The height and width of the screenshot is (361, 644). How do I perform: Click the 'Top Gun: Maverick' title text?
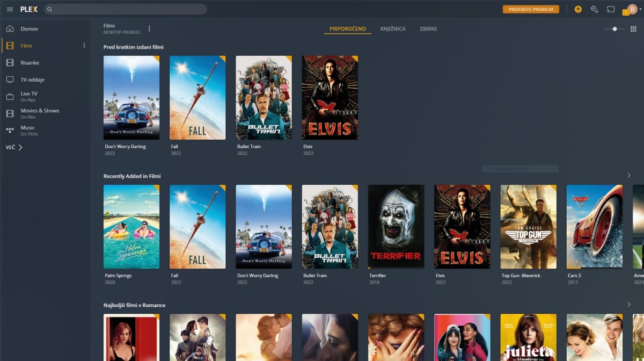(x=521, y=276)
